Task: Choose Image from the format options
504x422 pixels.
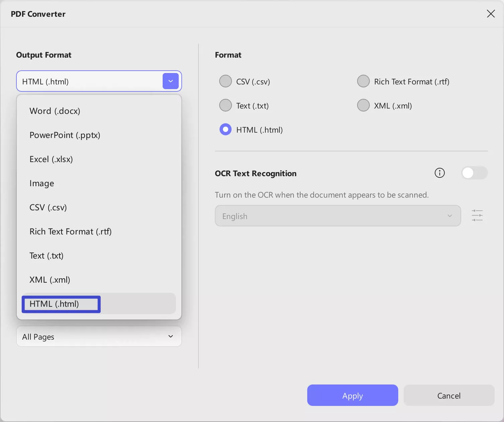Action: click(41, 183)
